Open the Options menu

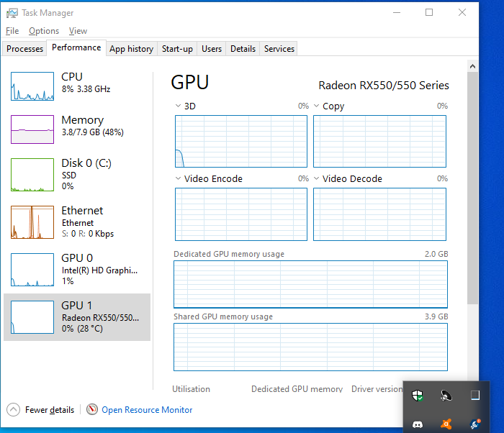44,31
